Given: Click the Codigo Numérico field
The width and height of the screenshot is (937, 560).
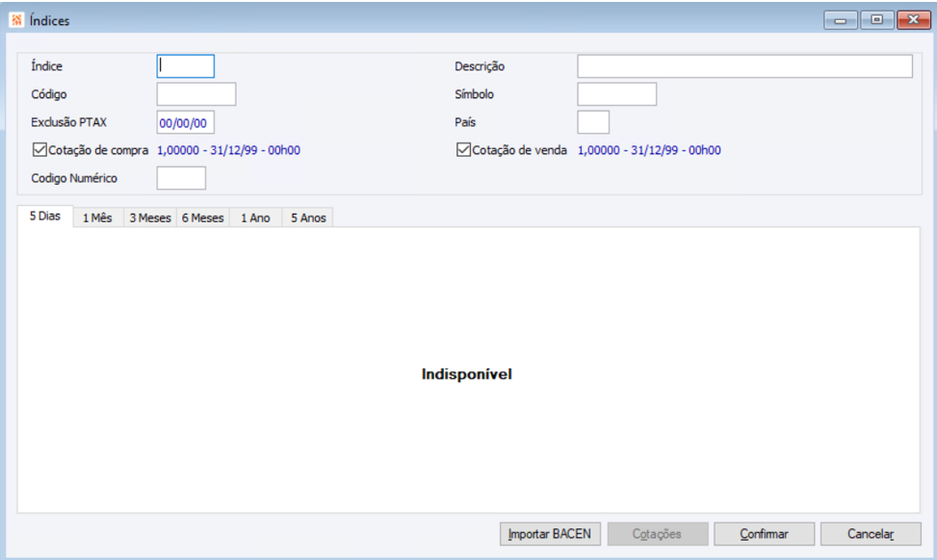Looking at the screenshot, I should tap(181, 178).
